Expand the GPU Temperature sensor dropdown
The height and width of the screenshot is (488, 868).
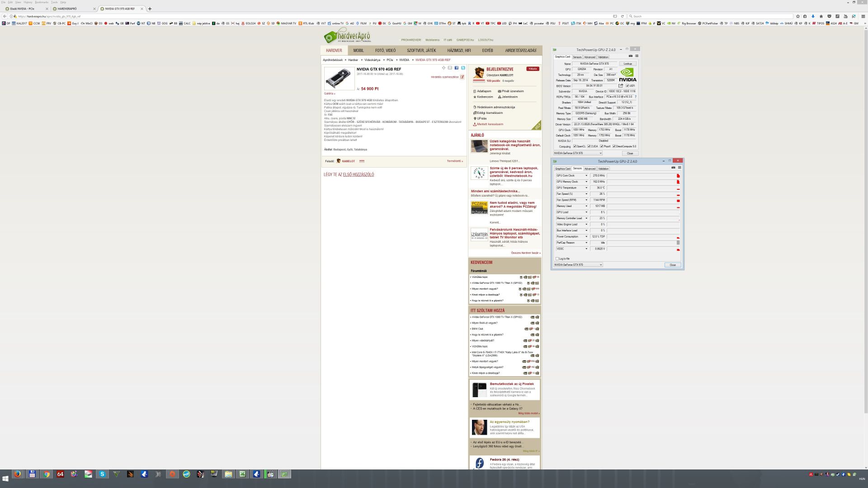click(586, 188)
